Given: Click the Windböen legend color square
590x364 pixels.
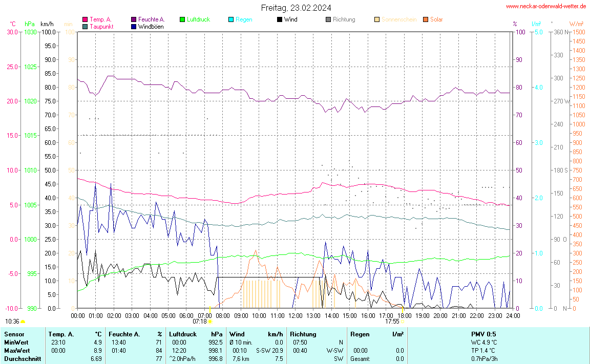Looking at the screenshot, I should click(x=134, y=26).
